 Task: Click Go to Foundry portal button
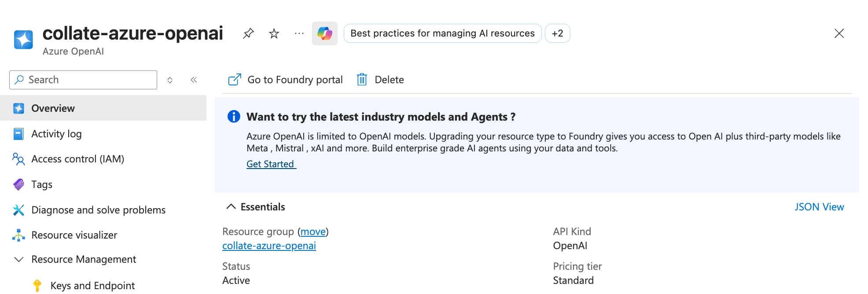285,80
